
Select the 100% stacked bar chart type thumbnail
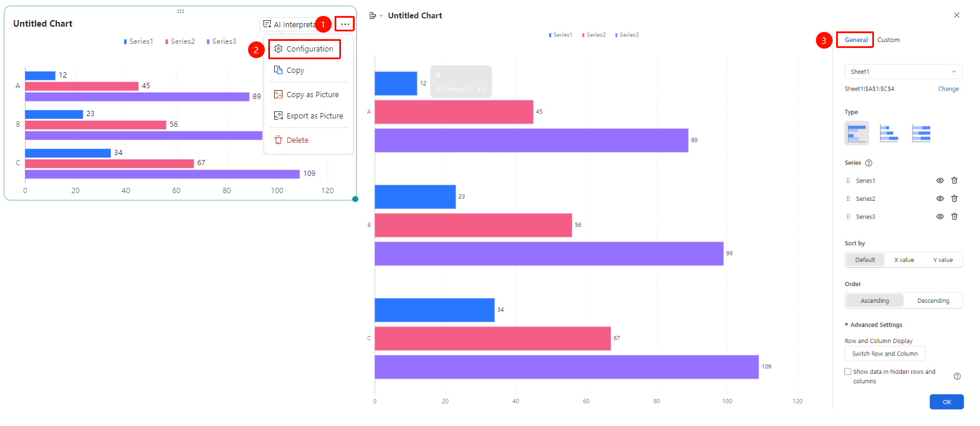pyautogui.click(x=921, y=133)
